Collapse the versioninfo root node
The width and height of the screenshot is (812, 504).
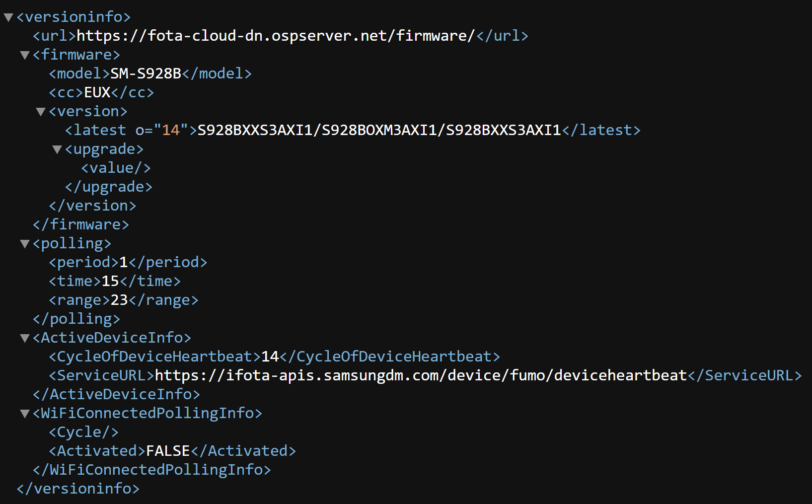8,17
